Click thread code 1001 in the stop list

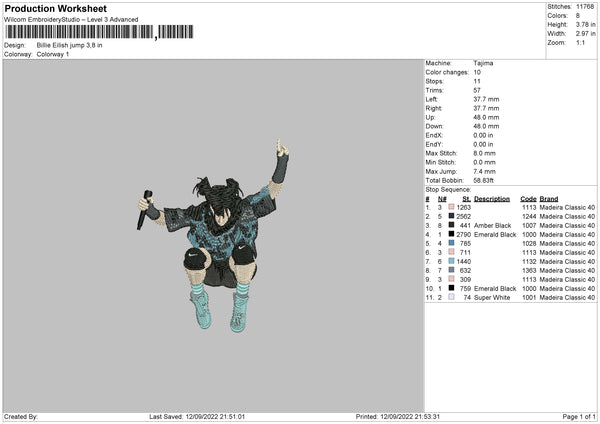529,297
